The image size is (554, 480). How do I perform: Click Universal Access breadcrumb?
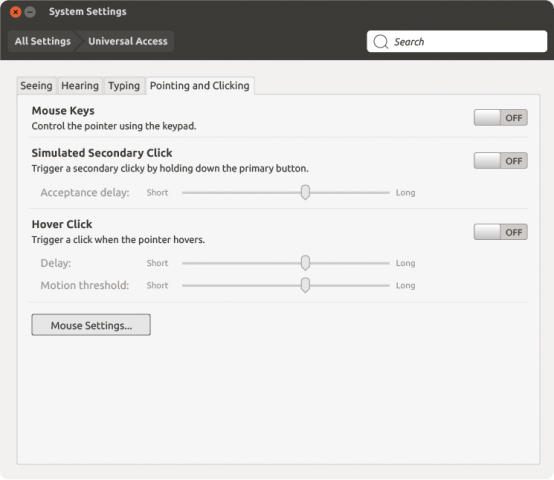pos(128,41)
